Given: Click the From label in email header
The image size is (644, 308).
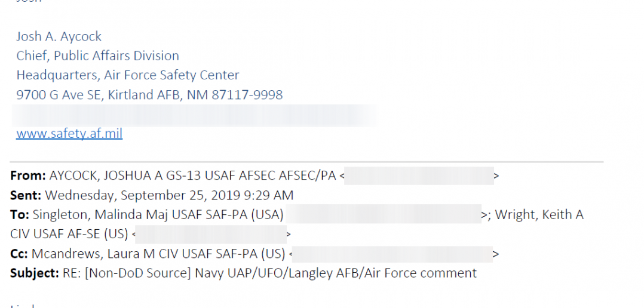Looking at the screenshot, I should (x=28, y=175).
